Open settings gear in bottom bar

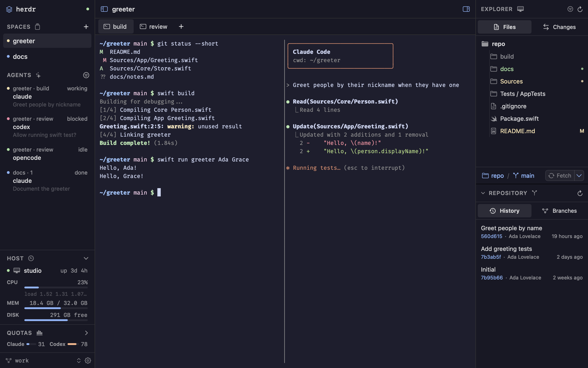88,360
